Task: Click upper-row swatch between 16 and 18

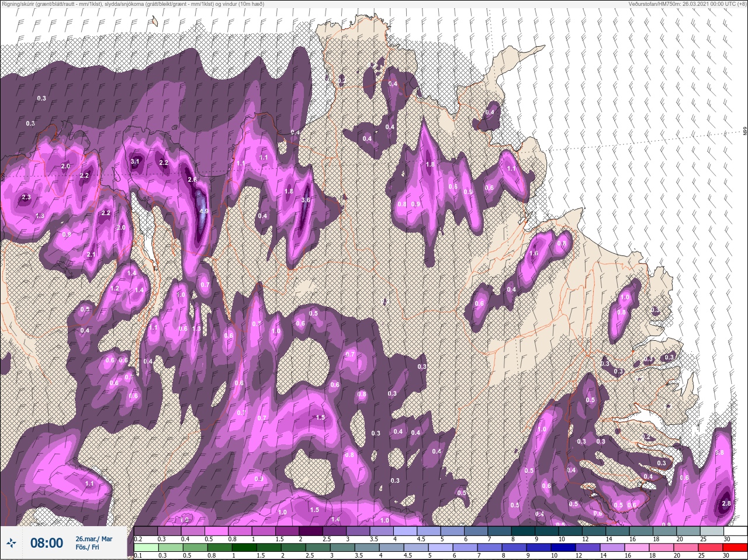Action: click(642, 531)
